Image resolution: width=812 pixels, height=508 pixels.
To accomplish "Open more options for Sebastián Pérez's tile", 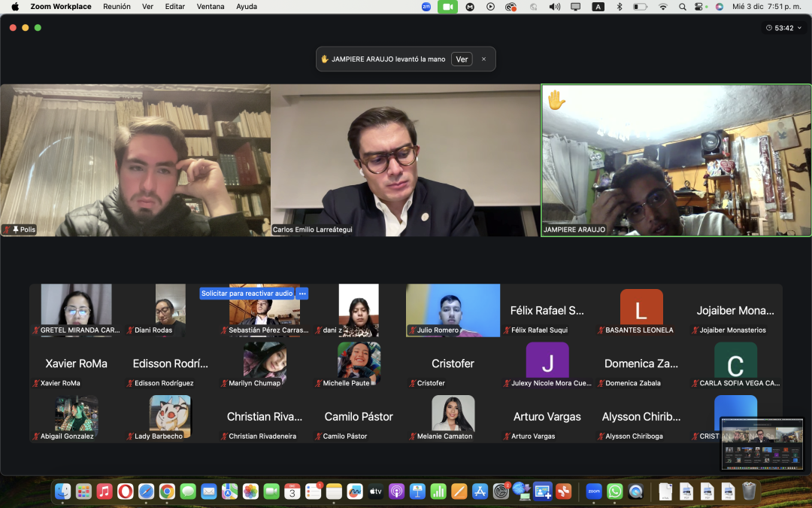I will tap(302, 294).
